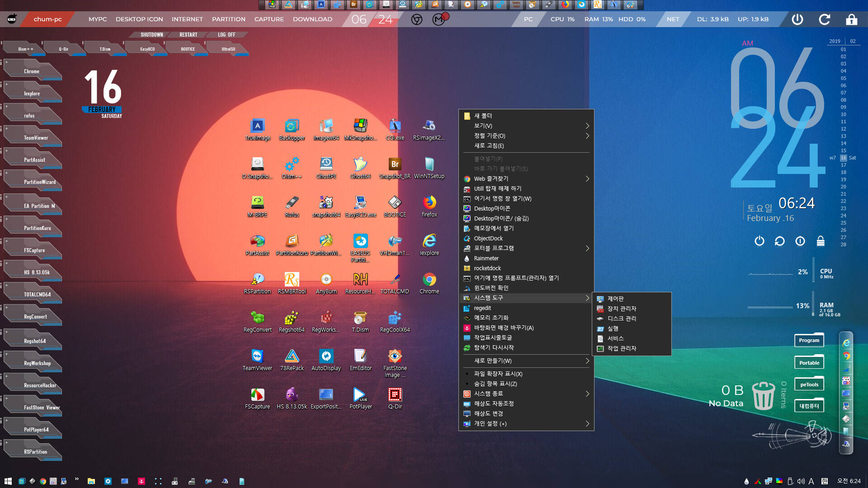This screenshot has width=868, height=488.
Task: Select 제어판 in the submenu
Action: click(632, 299)
